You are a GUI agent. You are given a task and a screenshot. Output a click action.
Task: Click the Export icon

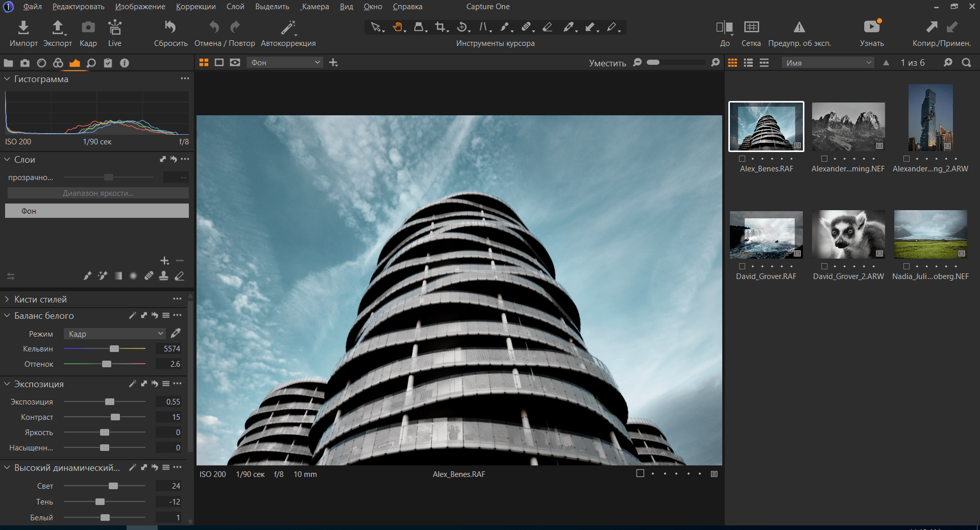coord(58,28)
